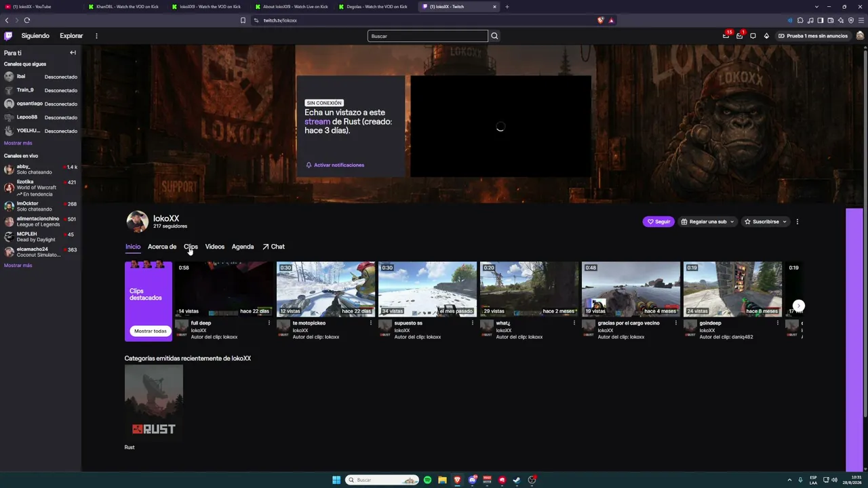Open Discord from the taskbar
The width and height of the screenshot is (868, 488).
473,480
